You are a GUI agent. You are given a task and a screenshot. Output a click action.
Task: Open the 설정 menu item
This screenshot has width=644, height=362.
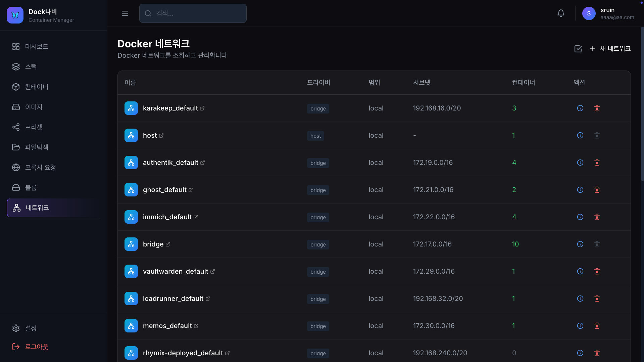31,328
